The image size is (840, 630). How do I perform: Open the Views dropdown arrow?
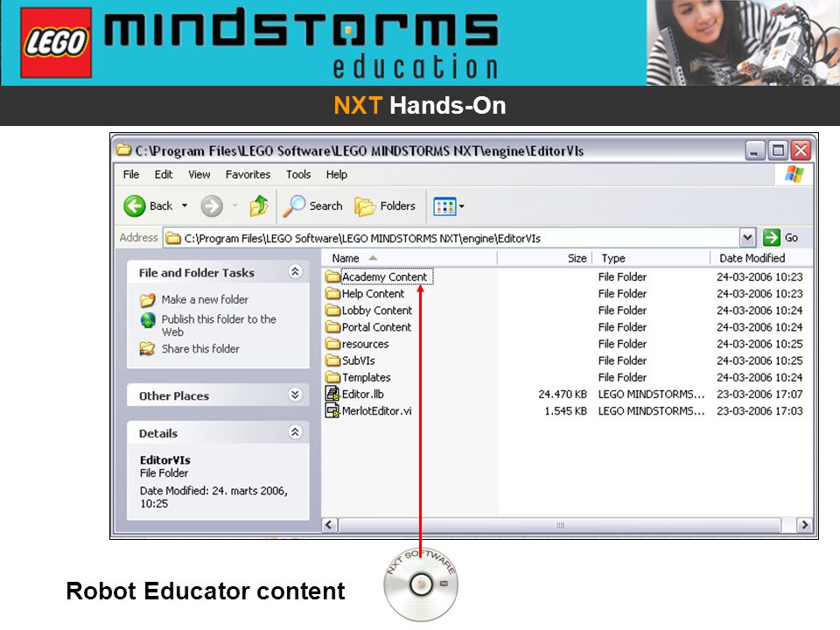462,206
